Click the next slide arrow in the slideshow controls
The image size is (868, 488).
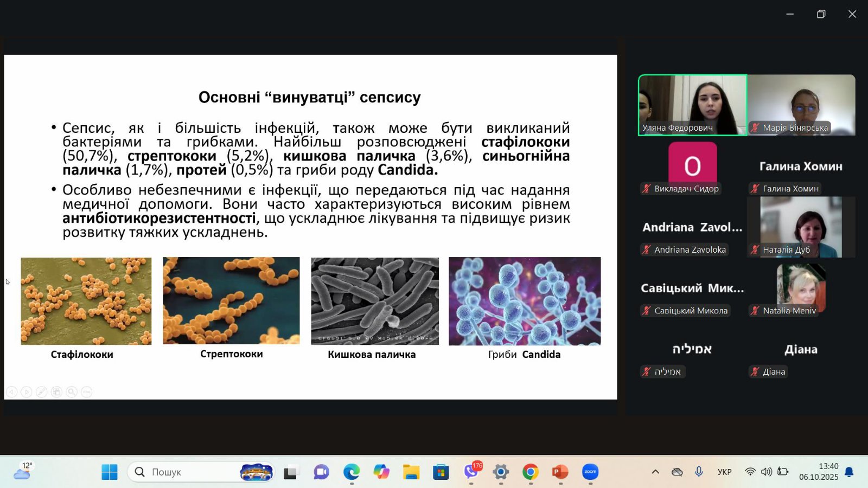tap(26, 391)
